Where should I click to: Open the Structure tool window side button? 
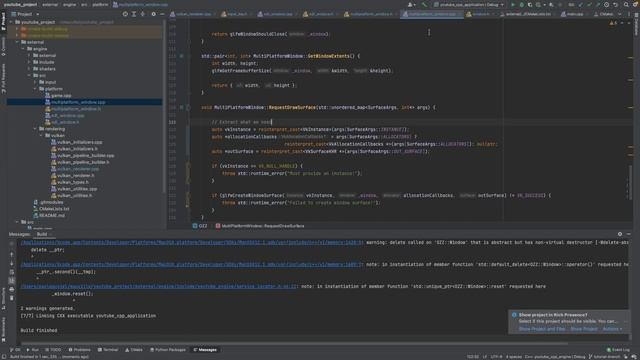pyautogui.click(x=3, y=298)
